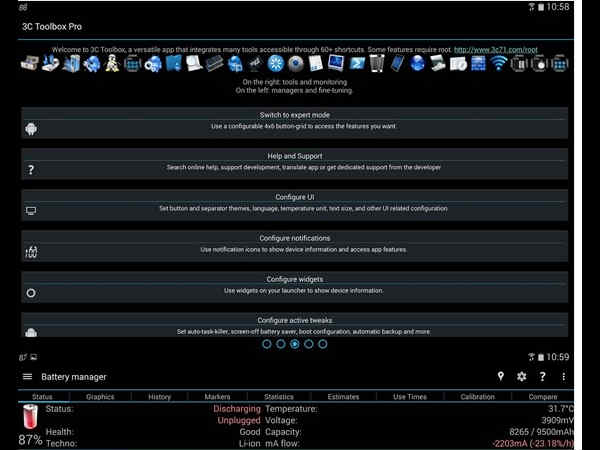Select the last page indicator dot
This screenshot has height=450, width=600.
323,343
